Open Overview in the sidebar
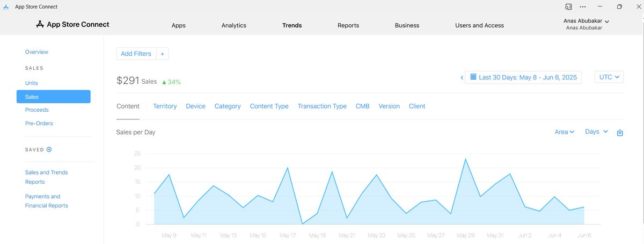This screenshot has height=244, width=644. 36,52
